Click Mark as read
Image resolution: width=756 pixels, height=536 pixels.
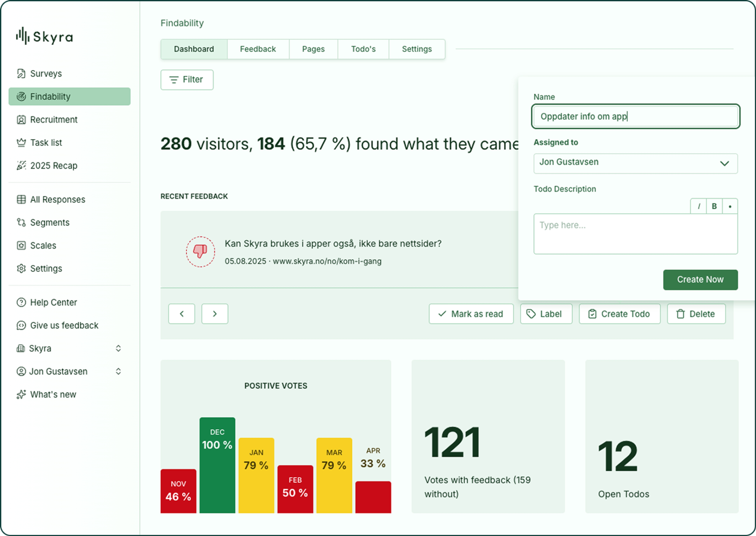(471, 314)
